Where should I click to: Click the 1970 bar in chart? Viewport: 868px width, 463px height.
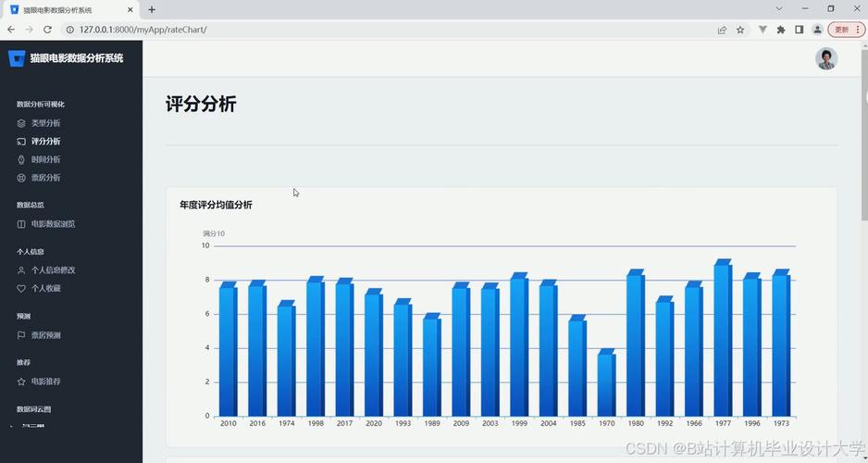click(607, 382)
